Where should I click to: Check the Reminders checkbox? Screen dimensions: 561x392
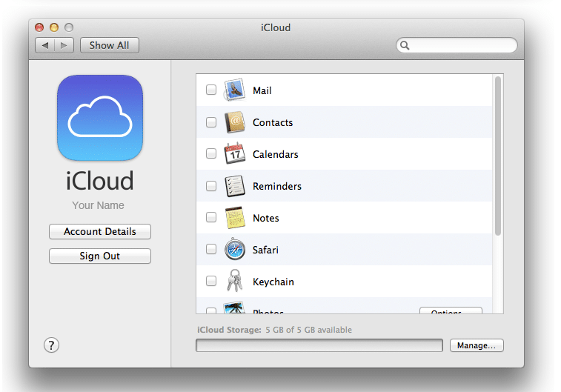(x=211, y=186)
